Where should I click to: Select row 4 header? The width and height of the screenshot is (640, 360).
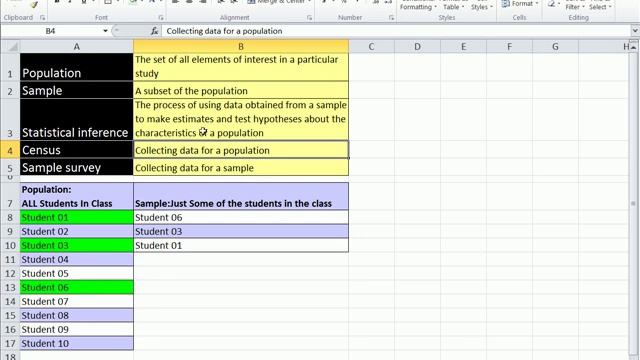coord(10,150)
